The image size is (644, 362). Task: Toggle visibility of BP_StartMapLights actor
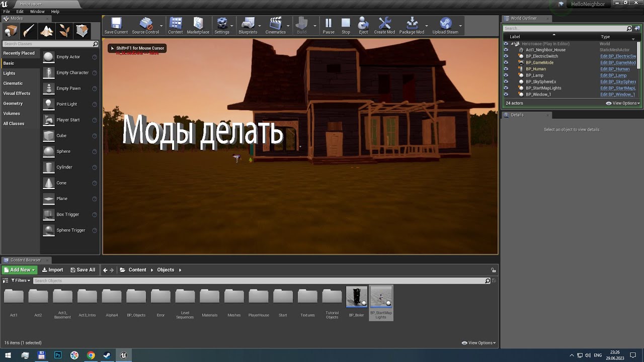pos(506,88)
